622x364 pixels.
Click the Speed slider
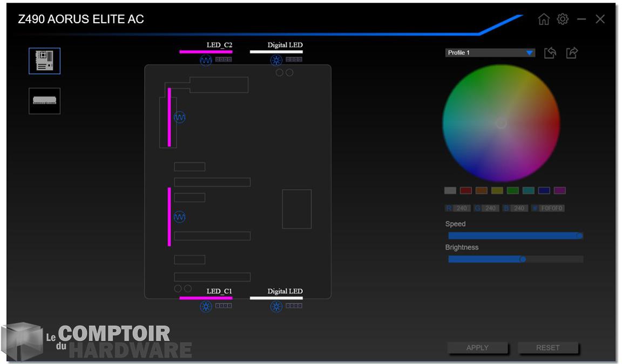(x=516, y=236)
